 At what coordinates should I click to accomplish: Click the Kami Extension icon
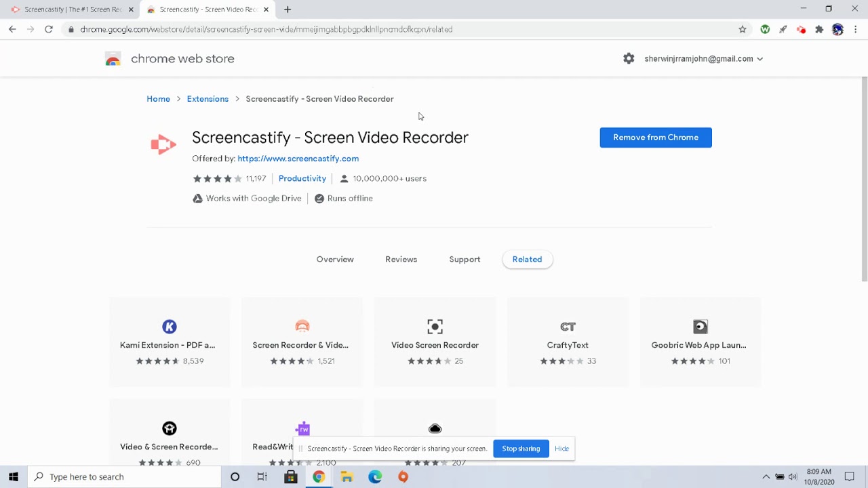(170, 327)
